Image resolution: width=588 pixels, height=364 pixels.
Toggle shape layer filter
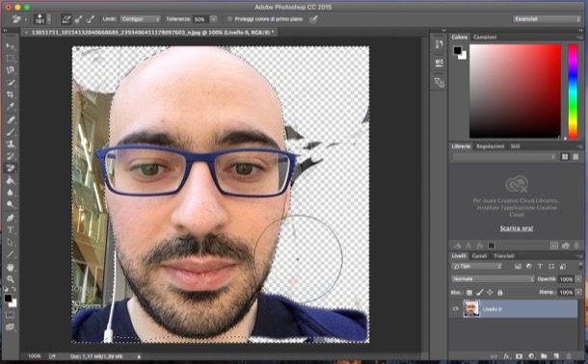pyautogui.click(x=551, y=266)
